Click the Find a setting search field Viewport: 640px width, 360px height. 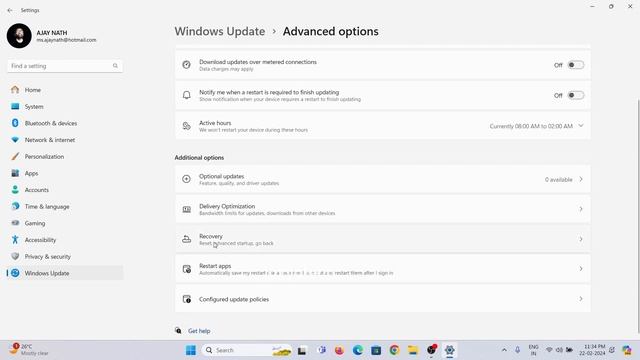[x=65, y=66]
